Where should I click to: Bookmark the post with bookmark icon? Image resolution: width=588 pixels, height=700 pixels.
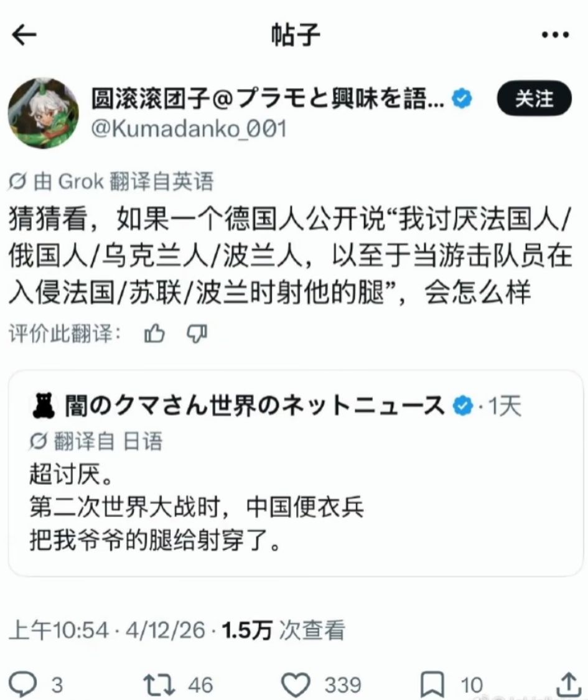[432, 684]
